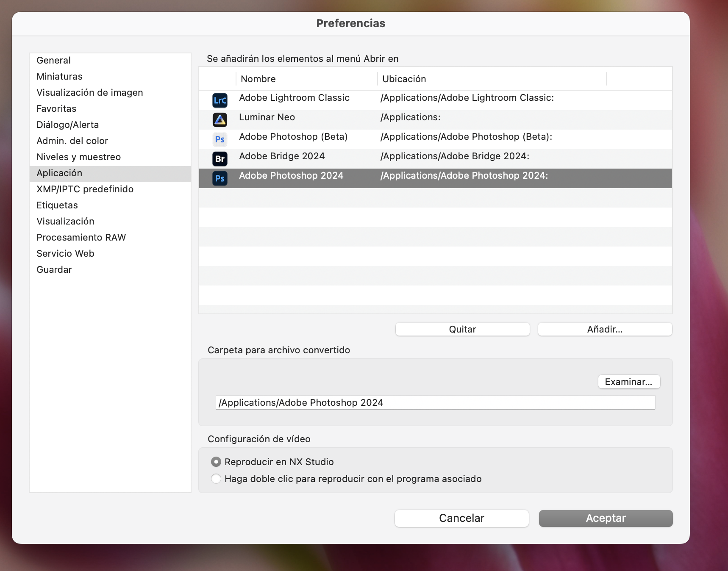
Task: Show Procesamiento RAW settings
Action: pos(110,237)
